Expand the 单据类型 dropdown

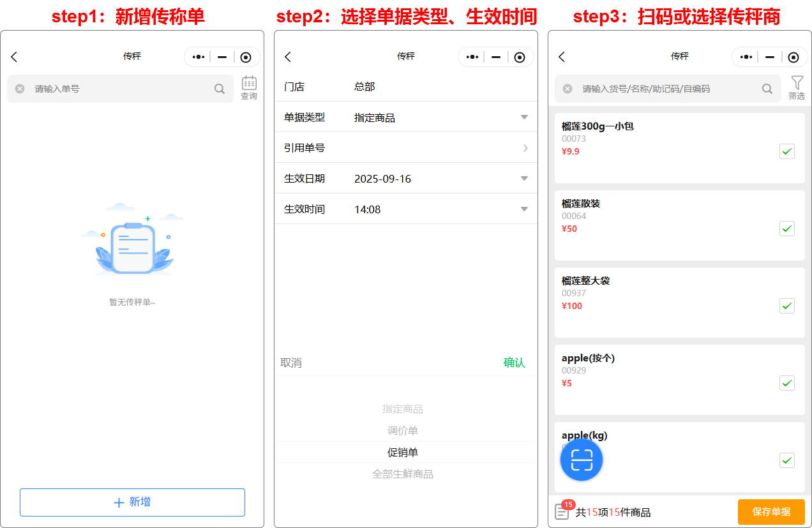[x=524, y=117]
